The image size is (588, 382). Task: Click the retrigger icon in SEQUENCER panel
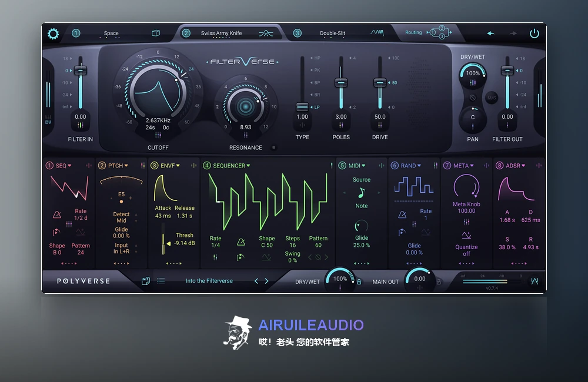(x=240, y=257)
